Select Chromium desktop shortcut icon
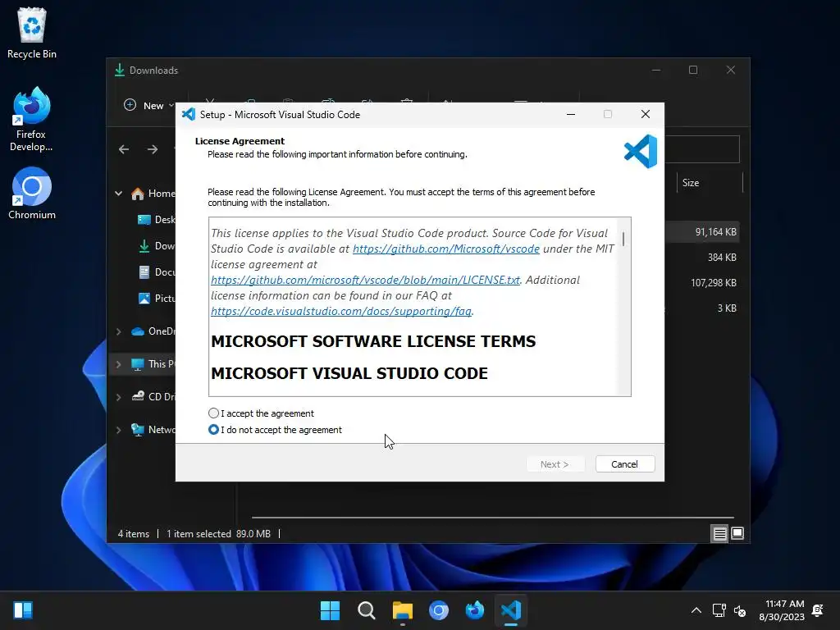The width and height of the screenshot is (840, 630). [x=32, y=194]
